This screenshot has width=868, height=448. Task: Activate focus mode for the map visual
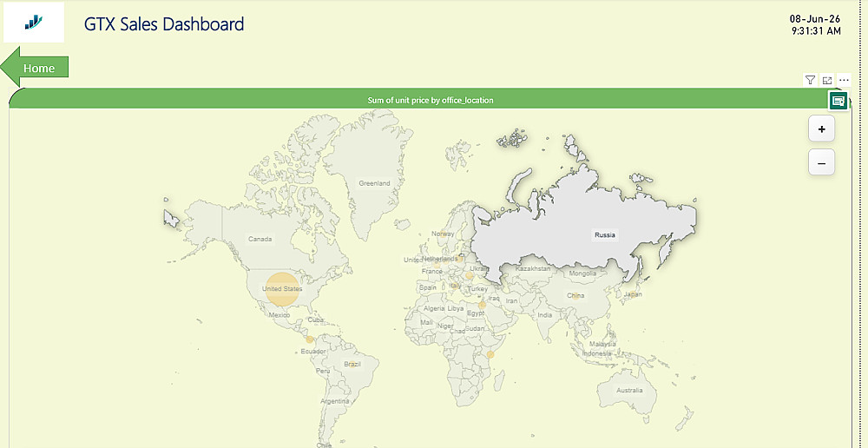click(827, 80)
